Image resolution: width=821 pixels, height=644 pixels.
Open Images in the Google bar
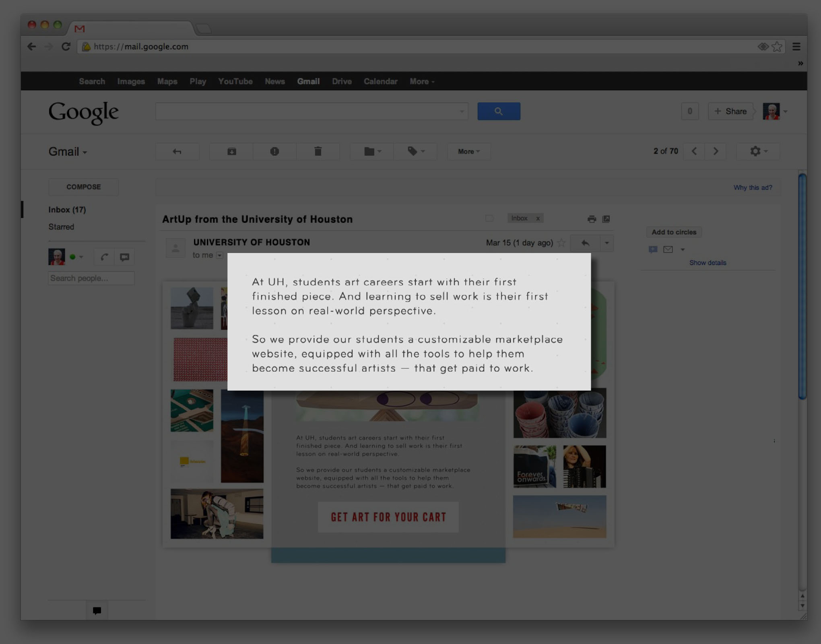(x=131, y=81)
